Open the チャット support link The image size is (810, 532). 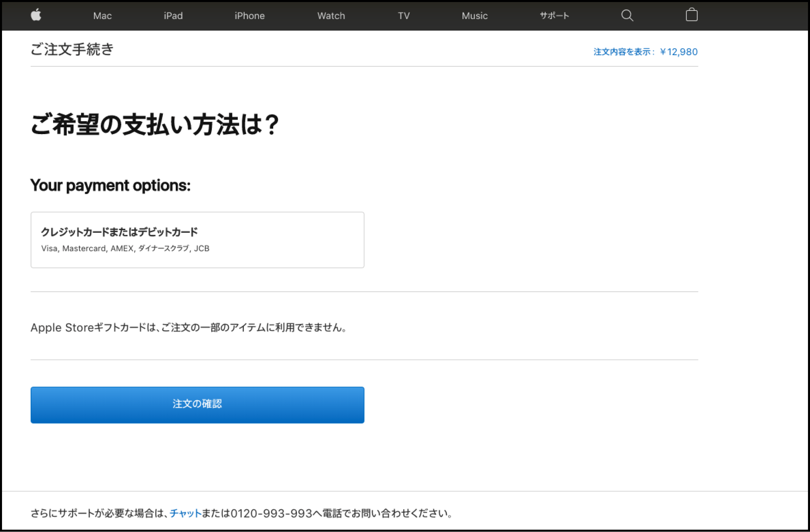185,513
